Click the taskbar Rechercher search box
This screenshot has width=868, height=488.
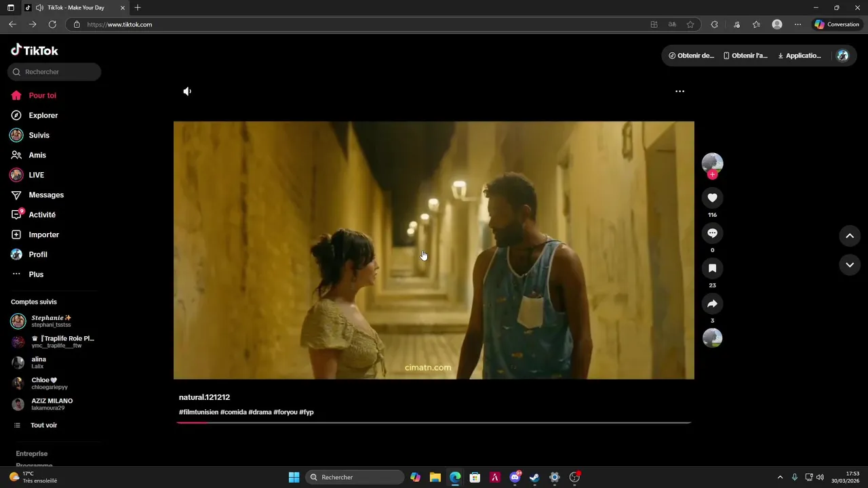(x=355, y=477)
